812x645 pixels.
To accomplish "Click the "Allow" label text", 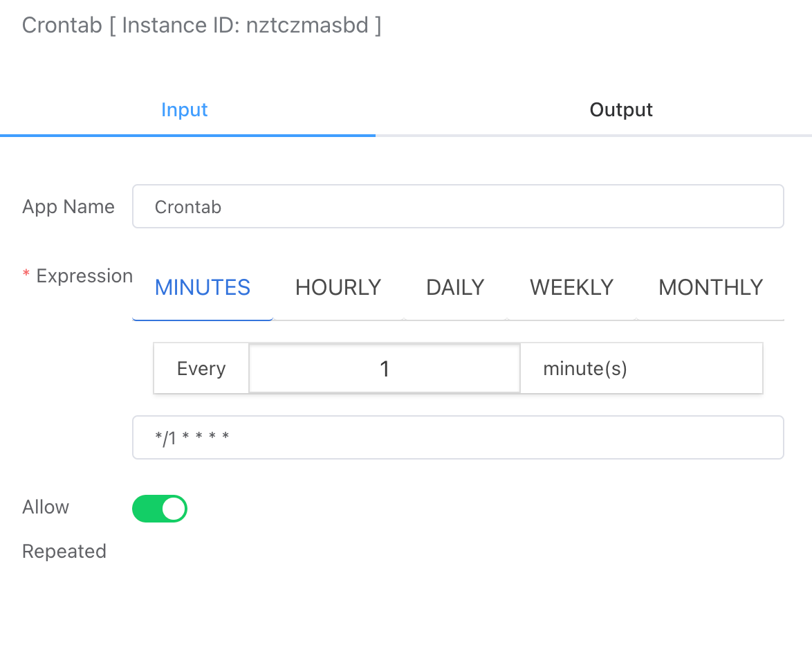I will tap(46, 507).
